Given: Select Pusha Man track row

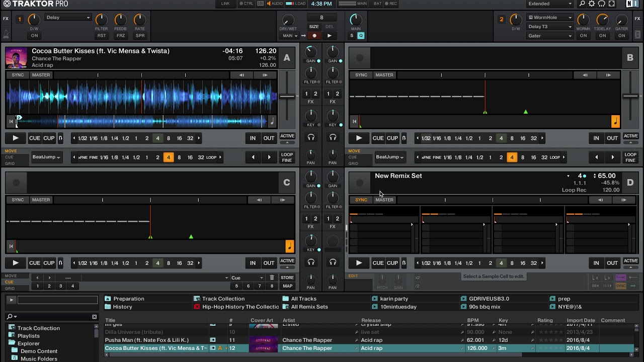Looking at the screenshot, I should click(x=369, y=340).
